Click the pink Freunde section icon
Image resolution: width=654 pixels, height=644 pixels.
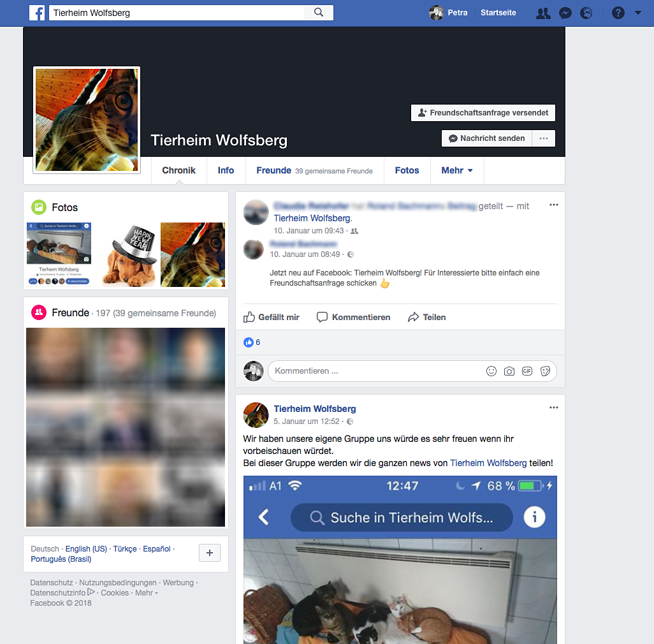[x=39, y=312]
